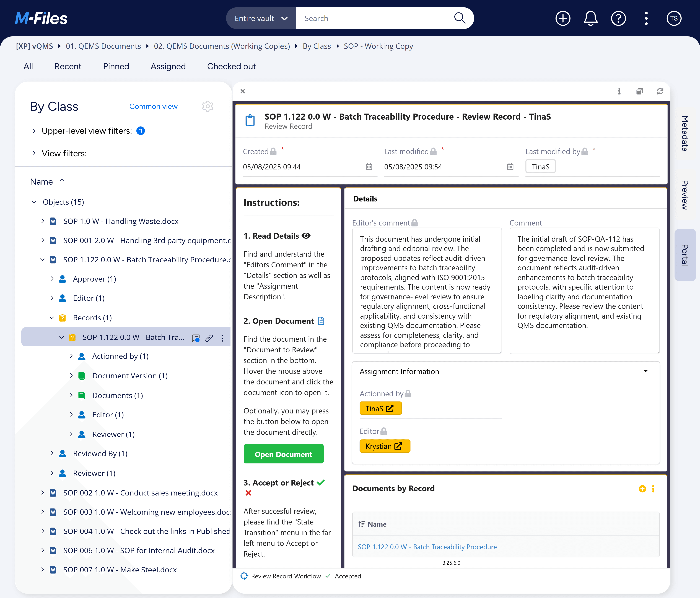Open the help question mark icon
The height and width of the screenshot is (598, 700).
coord(618,18)
